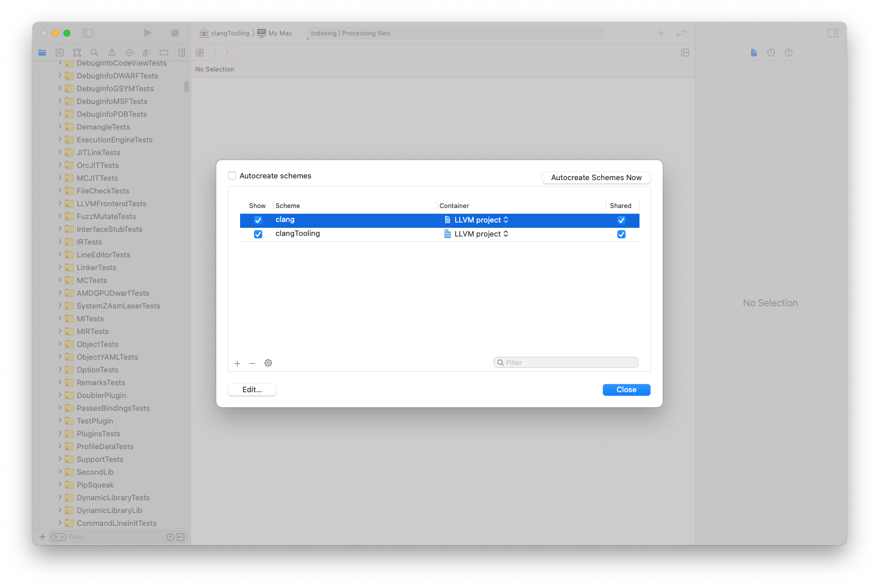Open related items grid icon in editor bar

coord(200,52)
